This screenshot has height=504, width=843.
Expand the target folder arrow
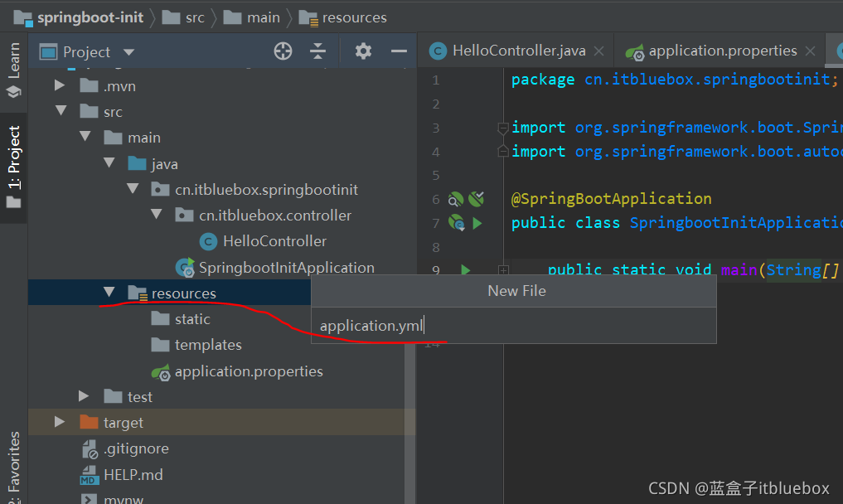tap(60, 422)
